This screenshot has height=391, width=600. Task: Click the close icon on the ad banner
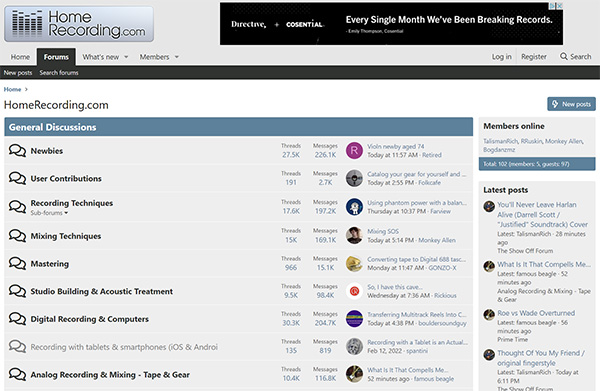(559, 6)
